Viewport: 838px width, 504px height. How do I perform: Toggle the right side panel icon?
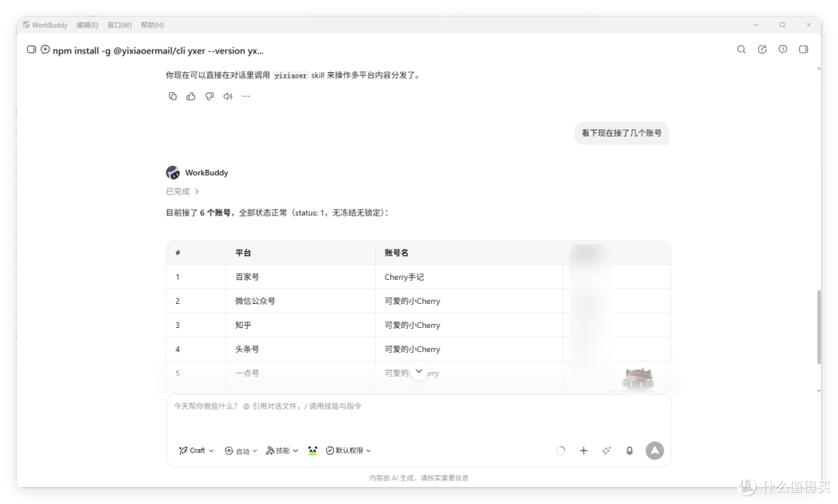[x=803, y=50]
